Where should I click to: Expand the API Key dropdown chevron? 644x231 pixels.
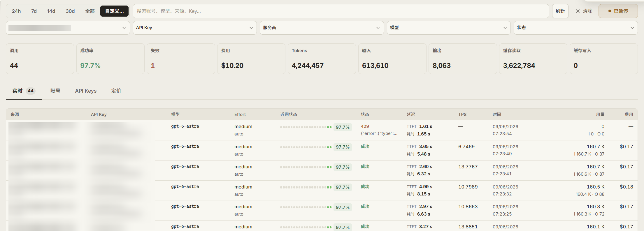click(x=251, y=28)
